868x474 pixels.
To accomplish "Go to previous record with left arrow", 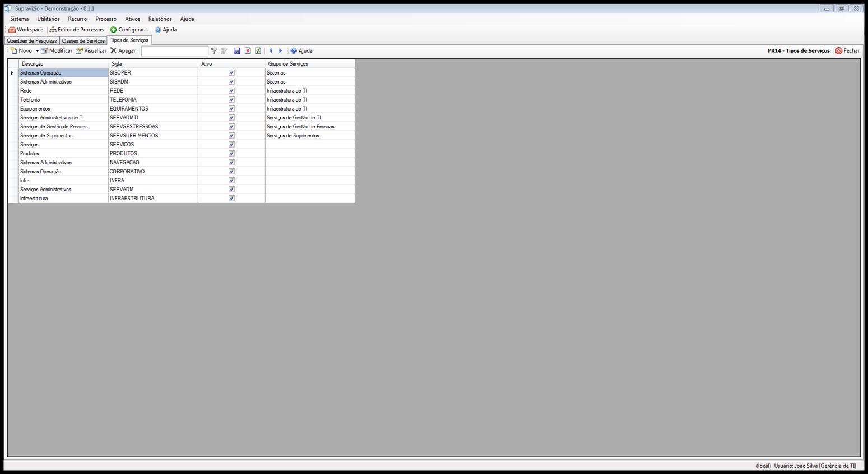I will [x=271, y=51].
